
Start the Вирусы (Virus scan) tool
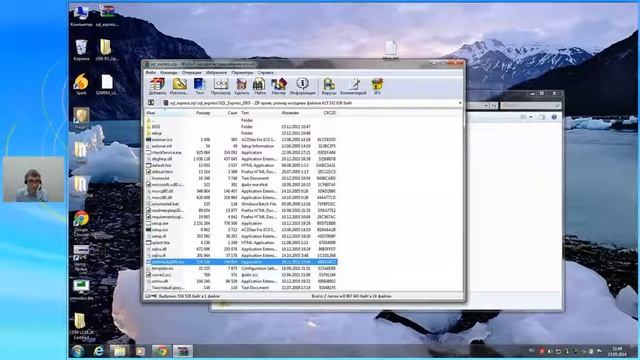click(329, 87)
